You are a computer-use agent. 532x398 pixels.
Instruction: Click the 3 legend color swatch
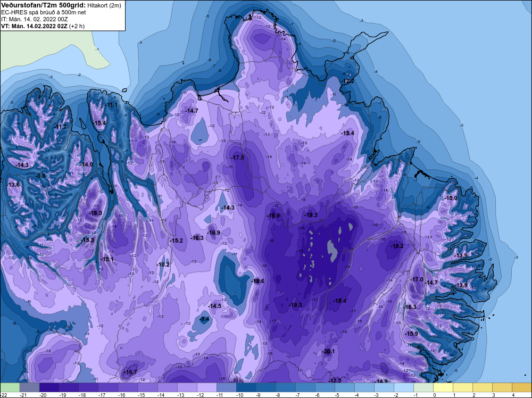tap(502, 387)
